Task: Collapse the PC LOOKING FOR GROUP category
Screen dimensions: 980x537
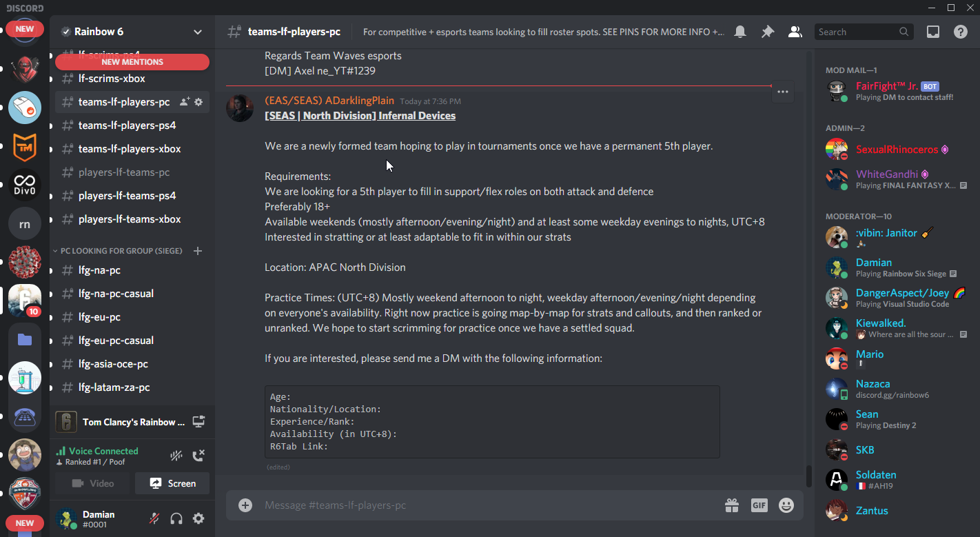Action: pos(110,251)
